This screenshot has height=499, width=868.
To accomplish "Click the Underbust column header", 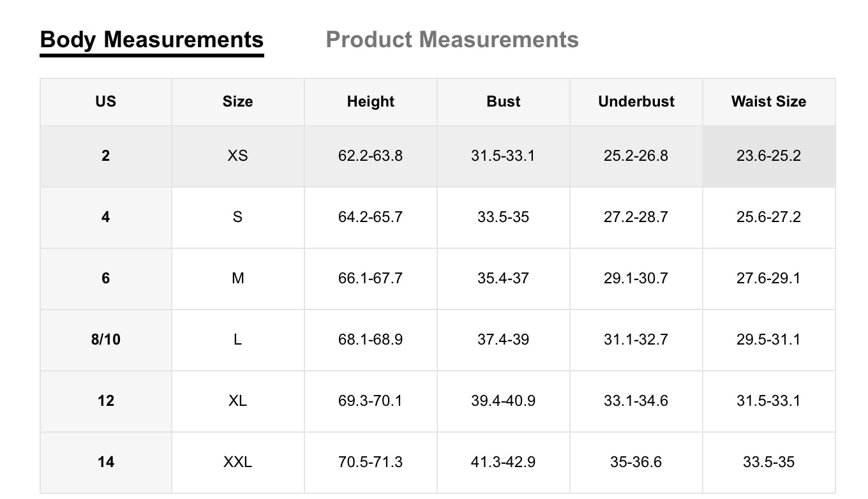I will 636,101.
